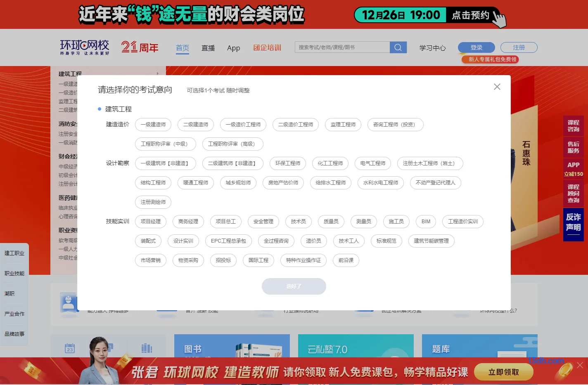Viewport: 588px width, 385px height.
Task: Open the 直播 nav tab
Action: [208, 48]
